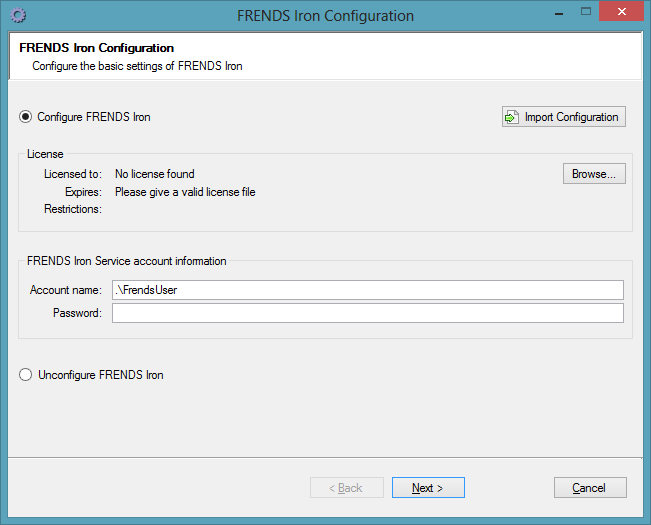651x525 pixels.
Task: Maximize the configuration window
Action: point(585,12)
